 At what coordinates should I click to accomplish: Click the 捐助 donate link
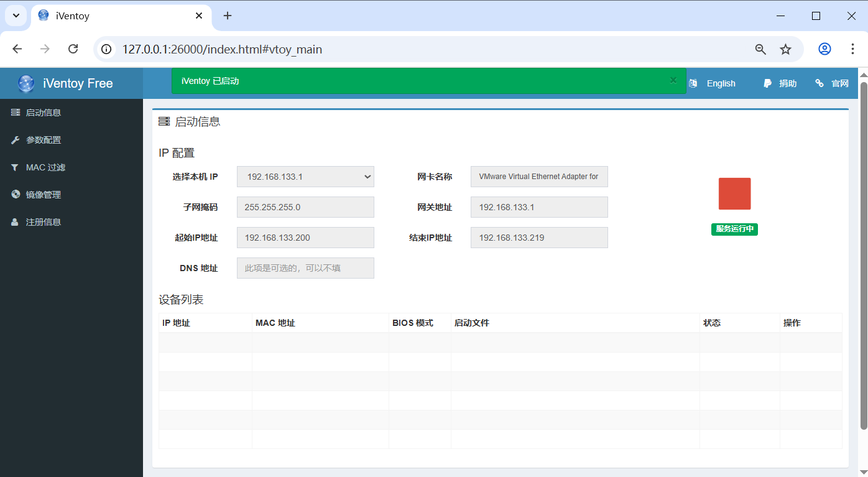pos(788,83)
